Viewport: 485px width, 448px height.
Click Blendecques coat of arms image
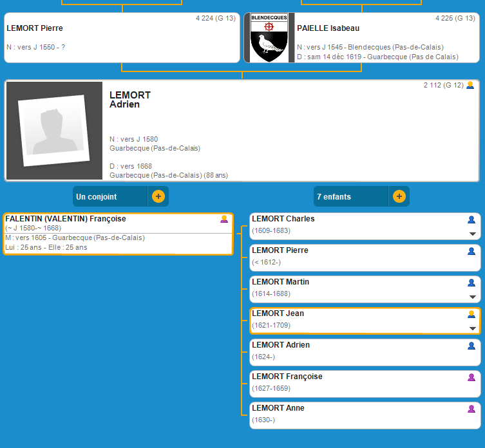(269, 38)
